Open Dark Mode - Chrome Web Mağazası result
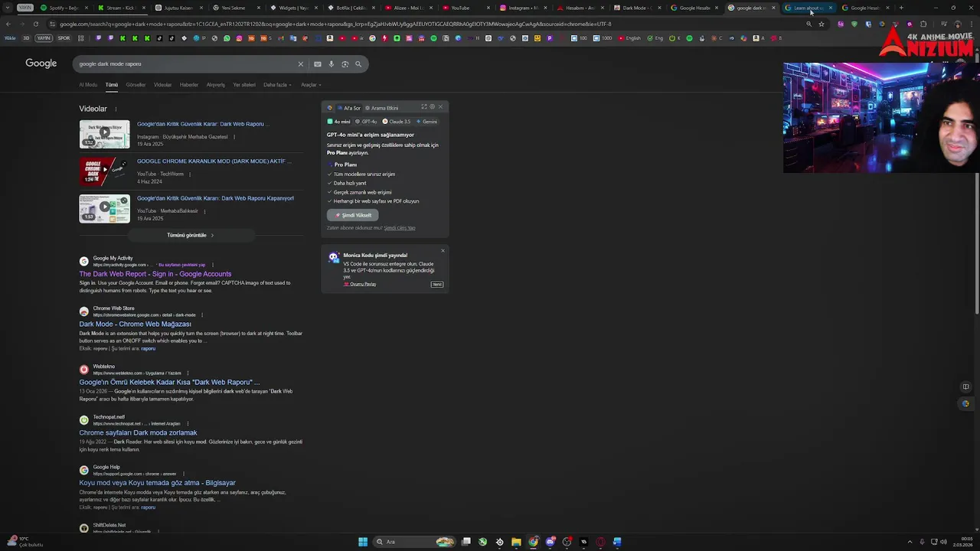The width and height of the screenshot is (980, 551). [x=136, y=324]
